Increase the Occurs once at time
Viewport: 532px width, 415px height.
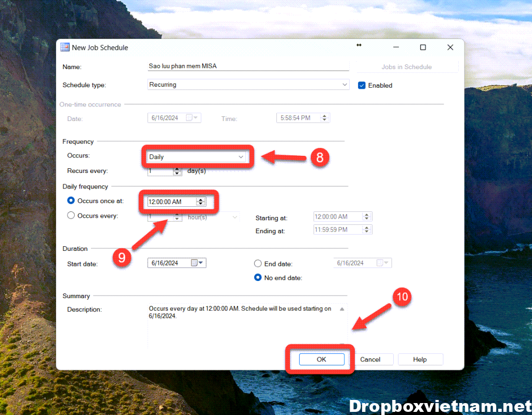pos(201,199)
